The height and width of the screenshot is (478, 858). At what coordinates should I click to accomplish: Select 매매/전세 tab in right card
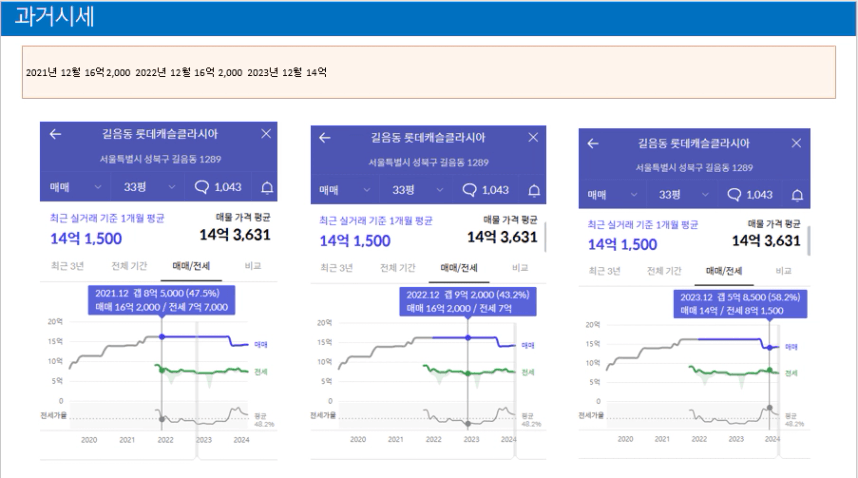[724, 271]
